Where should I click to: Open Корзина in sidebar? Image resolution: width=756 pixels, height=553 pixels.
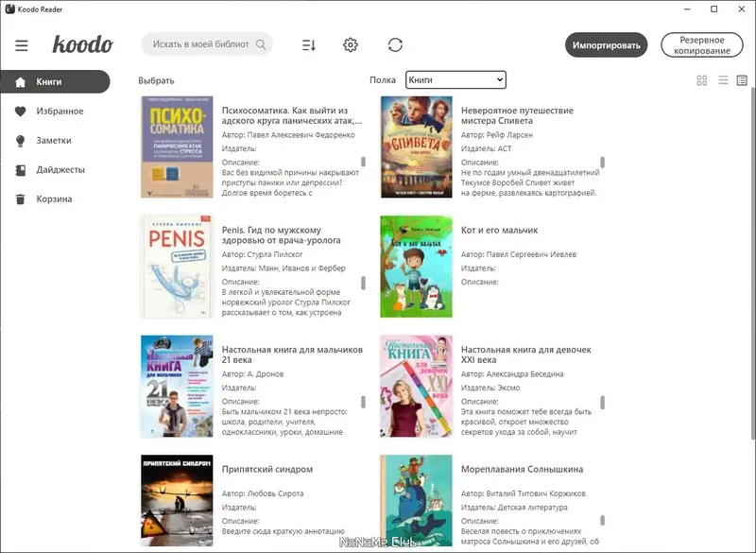[54, 199]
